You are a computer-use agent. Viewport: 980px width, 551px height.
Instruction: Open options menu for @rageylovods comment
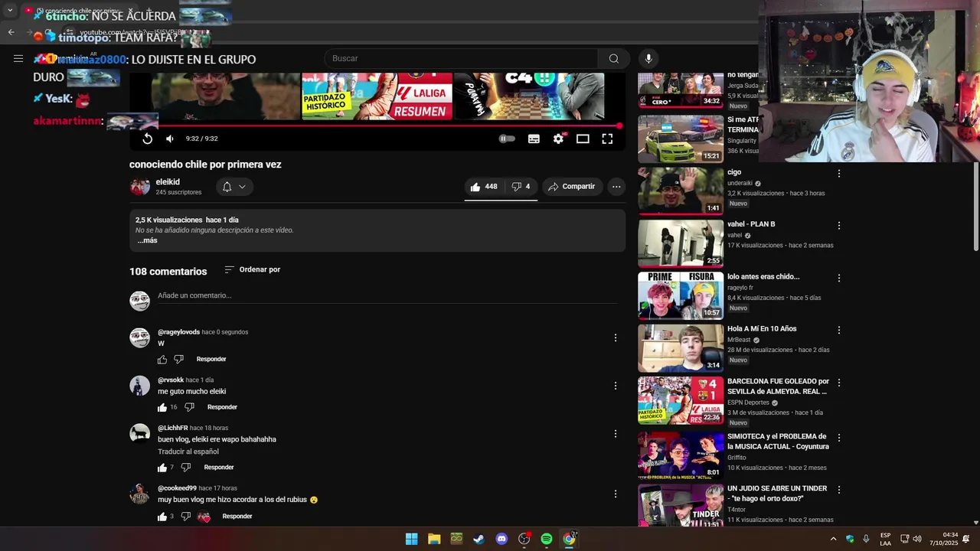(x=615, y=337)
